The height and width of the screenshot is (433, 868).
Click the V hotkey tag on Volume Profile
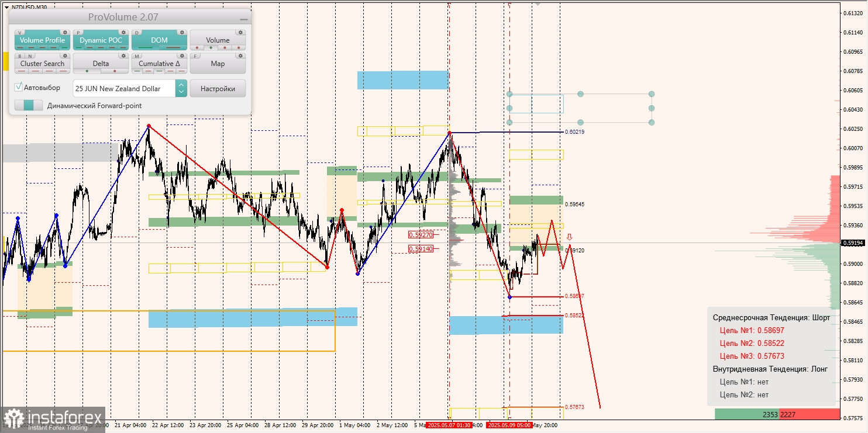pos(20,33)
